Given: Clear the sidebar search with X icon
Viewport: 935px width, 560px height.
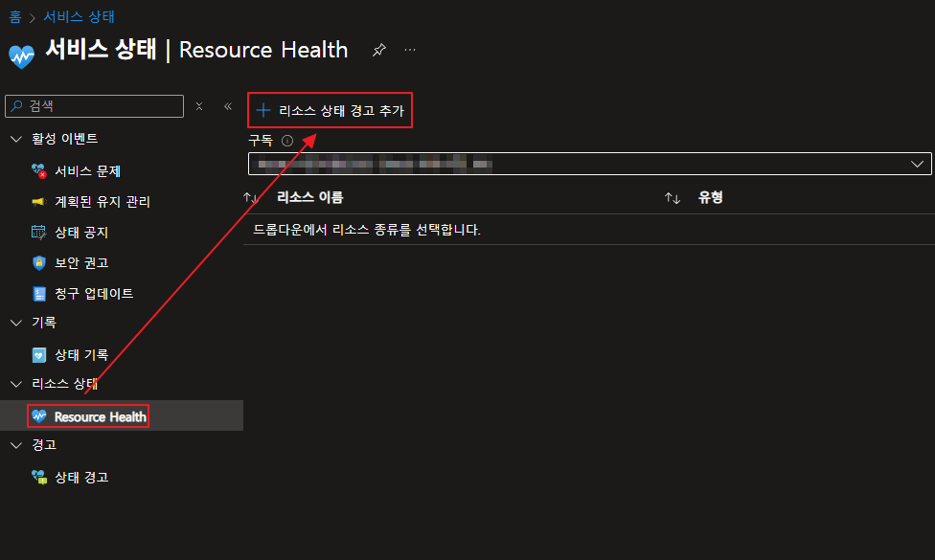Looking at the screenshot, I should click(x=199, y=106).
